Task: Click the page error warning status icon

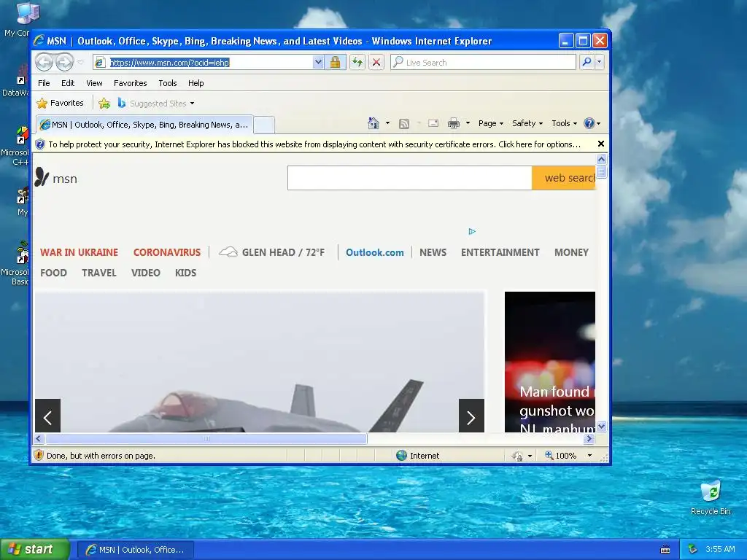Action: point(39,455)
